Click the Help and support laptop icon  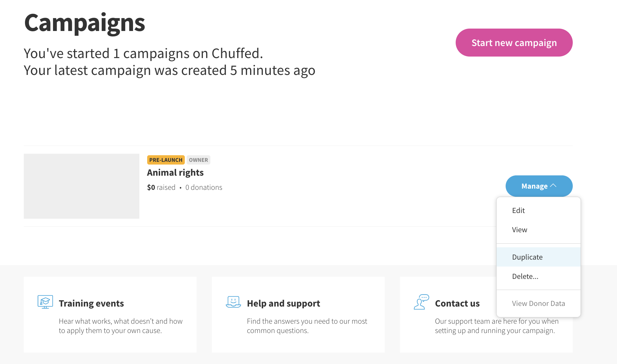[233, 302]
